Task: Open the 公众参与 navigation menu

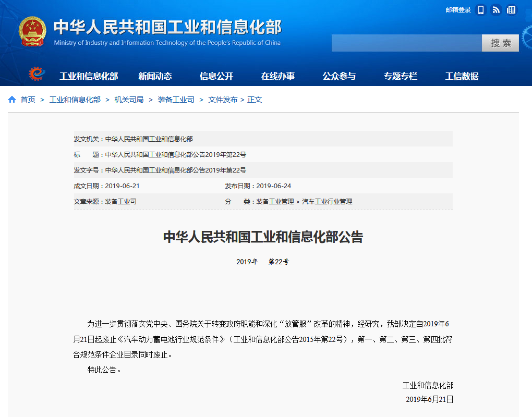Action: [x=339, y=76]
